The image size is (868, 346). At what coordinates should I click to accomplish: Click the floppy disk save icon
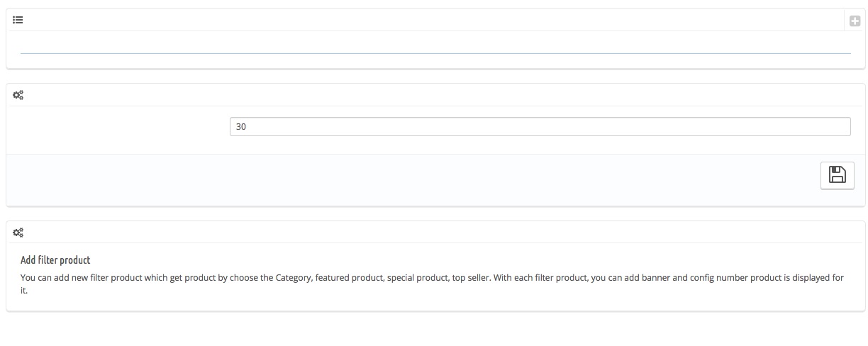click(837, 175)
